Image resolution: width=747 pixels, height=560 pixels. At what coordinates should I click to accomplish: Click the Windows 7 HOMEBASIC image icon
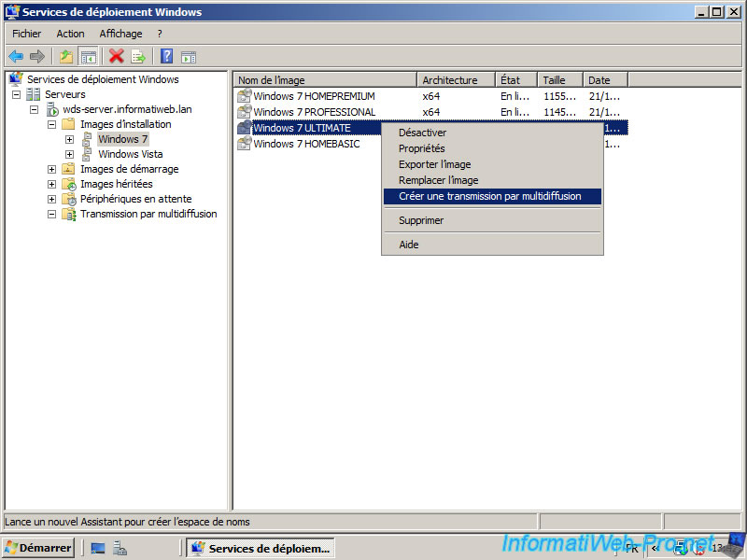(x=245, y=144)
